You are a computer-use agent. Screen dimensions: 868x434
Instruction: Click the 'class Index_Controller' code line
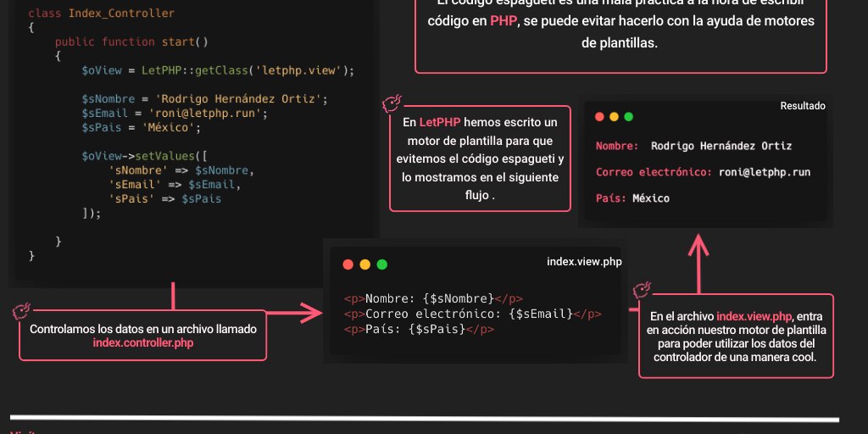pos(102,14)
